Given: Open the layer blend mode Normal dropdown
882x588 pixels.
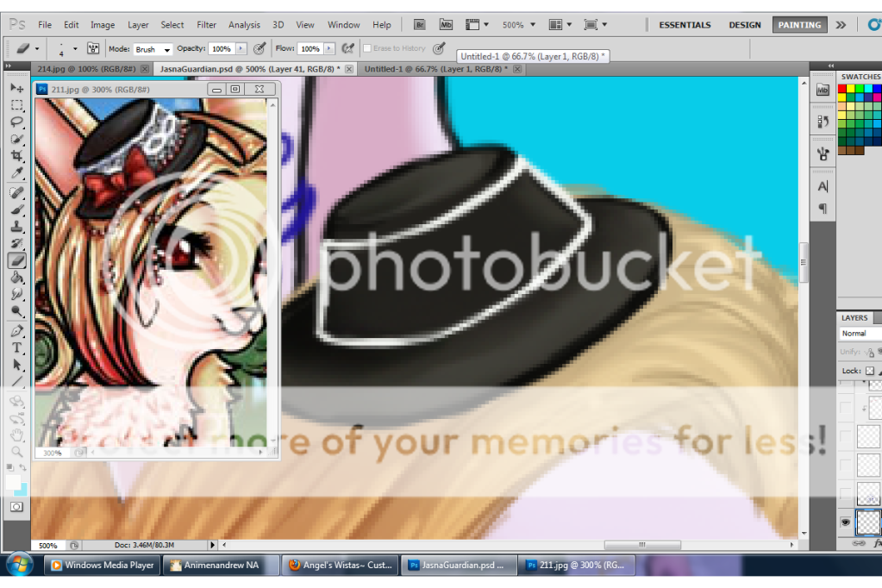Looking at the screenshot, I should coord(860,334).
